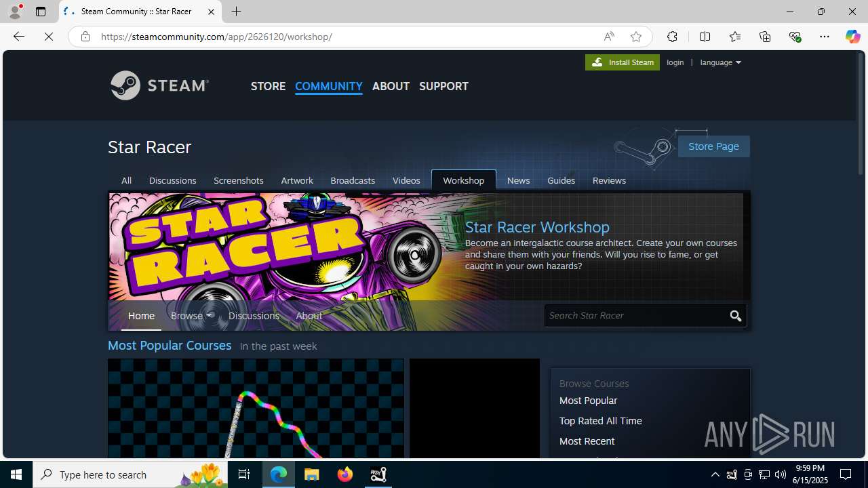Open volume control in system tray
The image size is (868, 488).
click(x=781, y=474)
